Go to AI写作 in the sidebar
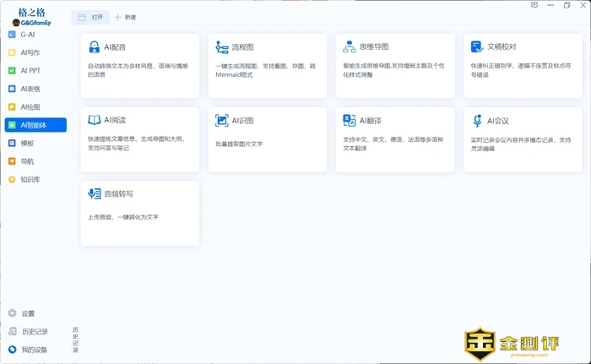The image size is (591, 364). [x=30, y=52]
